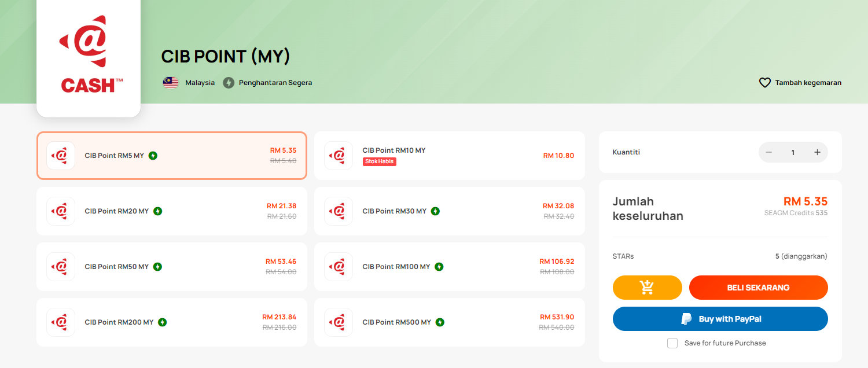The width and height of the screenshot is (868, 368).
Task: Click the heart favorite icon
Action: [765, 83]
